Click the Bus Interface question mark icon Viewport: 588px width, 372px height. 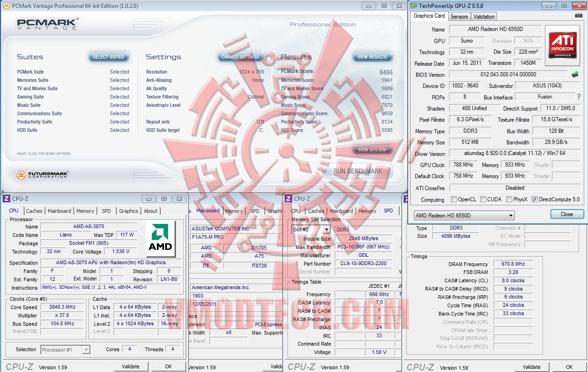578,97
